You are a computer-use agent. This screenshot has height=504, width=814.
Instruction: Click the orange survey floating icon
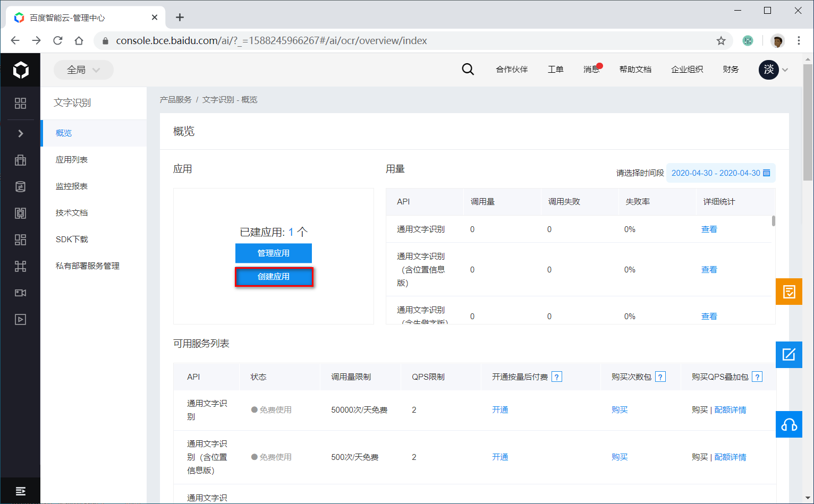pyautogui.click(x=789, y=292)
